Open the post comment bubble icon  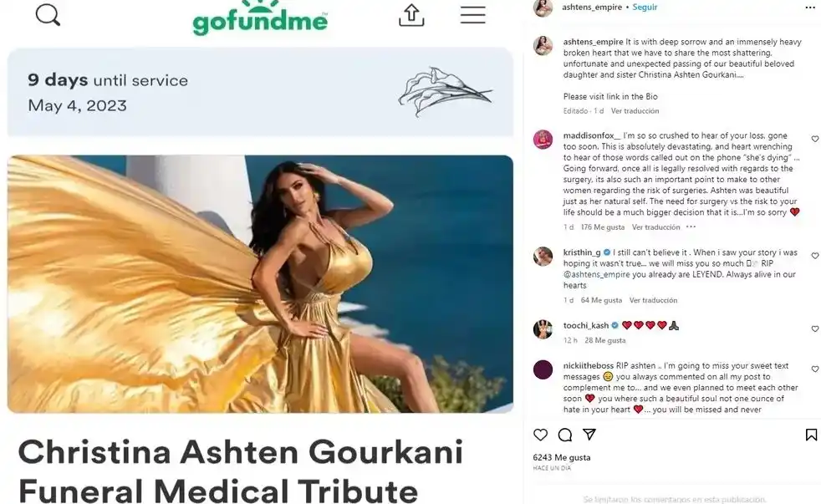(565, 435)
